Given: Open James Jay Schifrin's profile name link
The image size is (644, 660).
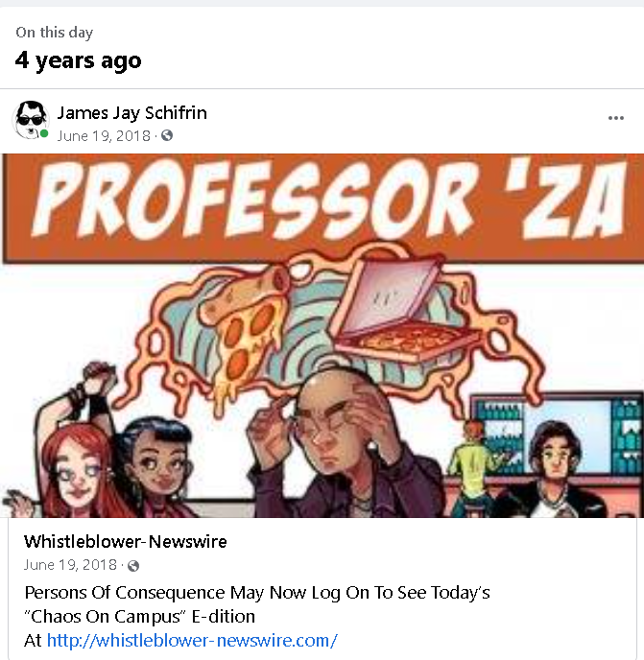Looking at the screenshot, I should point(131,113).
